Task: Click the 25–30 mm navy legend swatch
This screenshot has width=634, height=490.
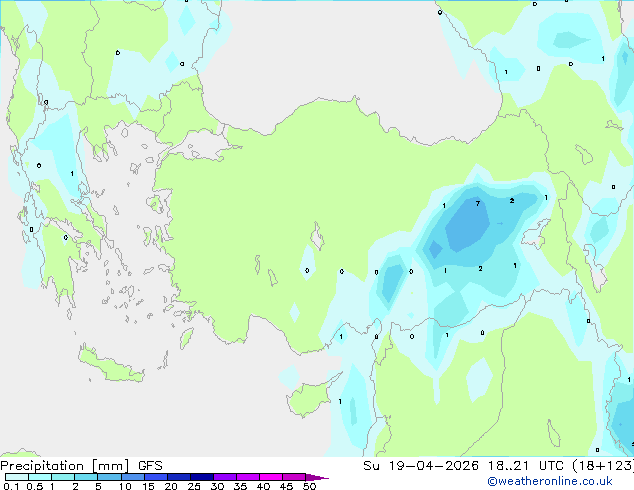Action: (202, 477)
